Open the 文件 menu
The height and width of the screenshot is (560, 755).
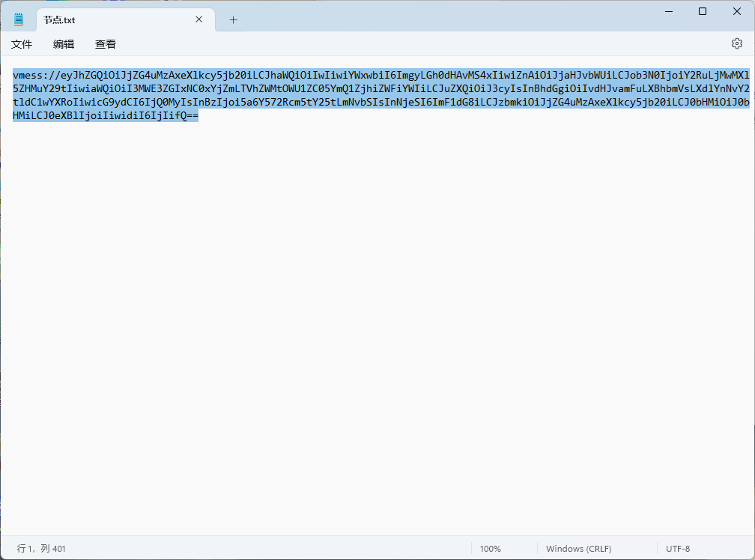click(22, 44)
